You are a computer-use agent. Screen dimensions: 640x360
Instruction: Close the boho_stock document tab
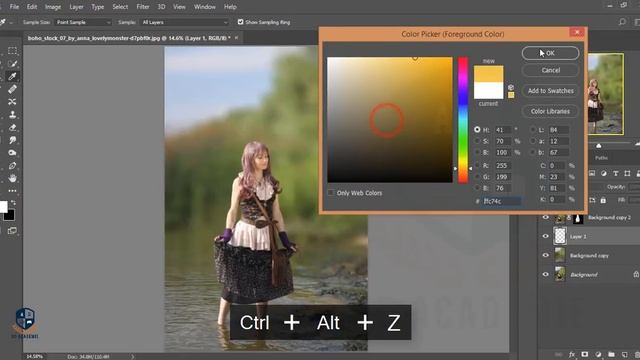coord(236,38)
